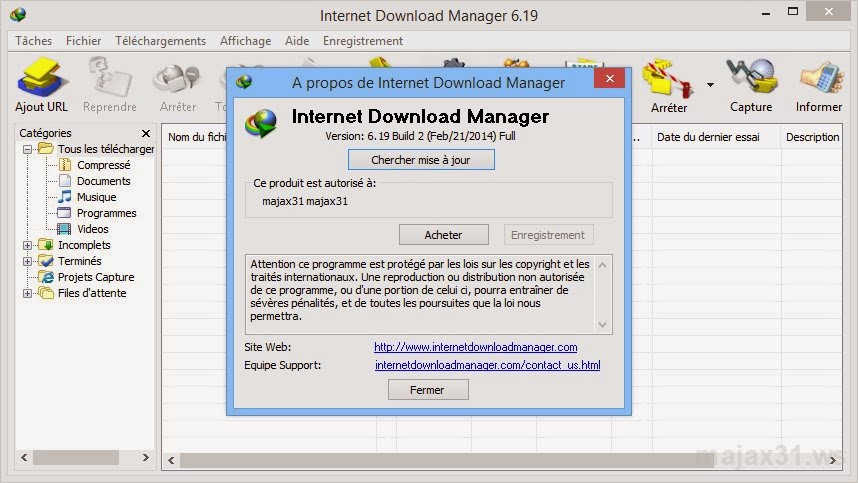Expand the Files d'attente tree node
858x483 pixels.
tap(27, 293)
